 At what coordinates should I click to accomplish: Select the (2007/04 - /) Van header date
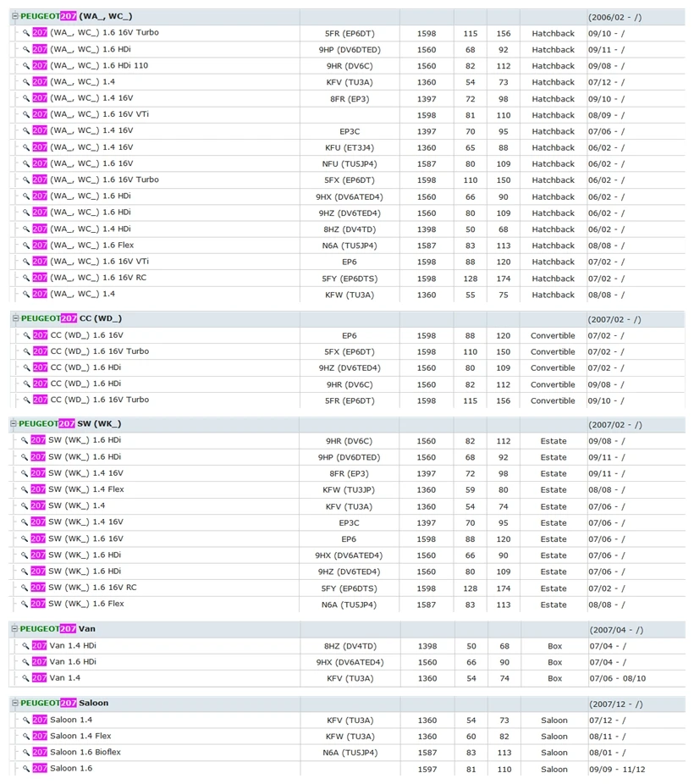[x=616, y=630]
